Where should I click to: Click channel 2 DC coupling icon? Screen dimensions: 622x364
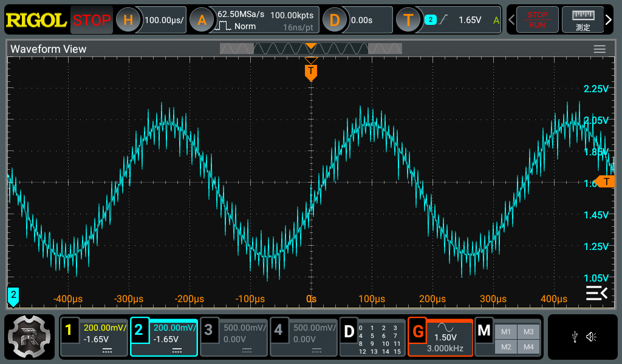[177, 351]
